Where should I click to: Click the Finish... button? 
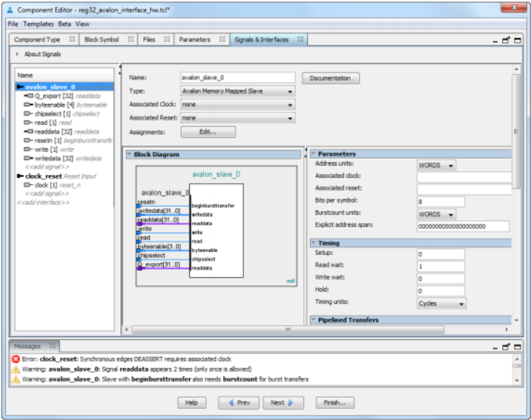335,402
